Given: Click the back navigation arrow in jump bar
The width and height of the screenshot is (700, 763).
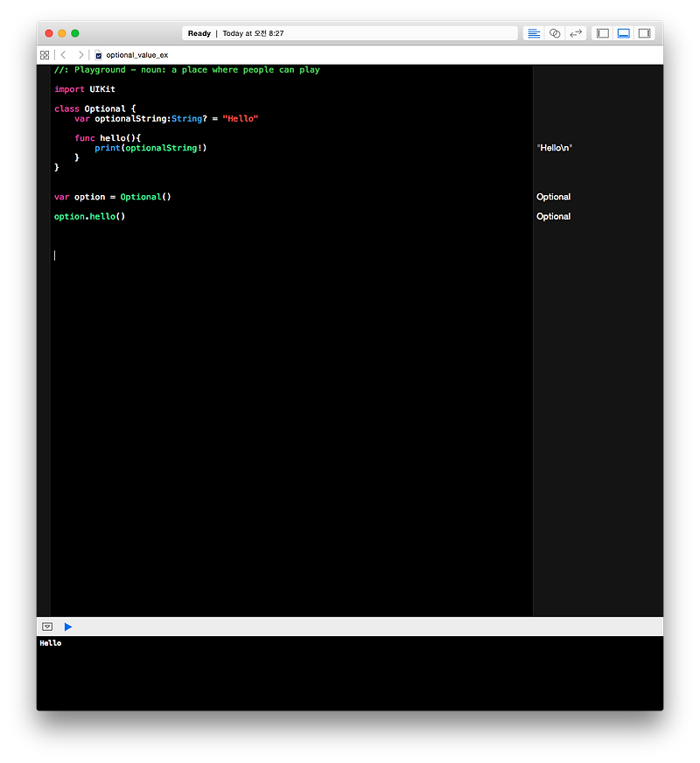Looking at the screenshot, I should click(x=62, y=54).
